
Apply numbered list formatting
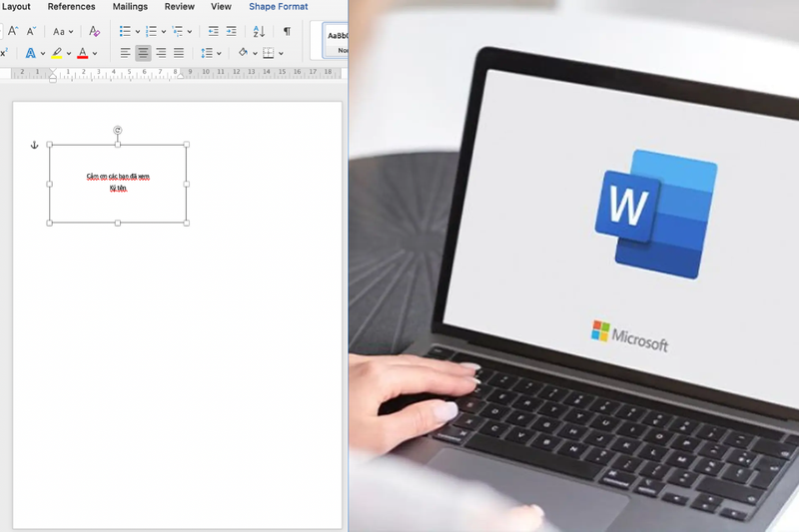tap(151, 31)
